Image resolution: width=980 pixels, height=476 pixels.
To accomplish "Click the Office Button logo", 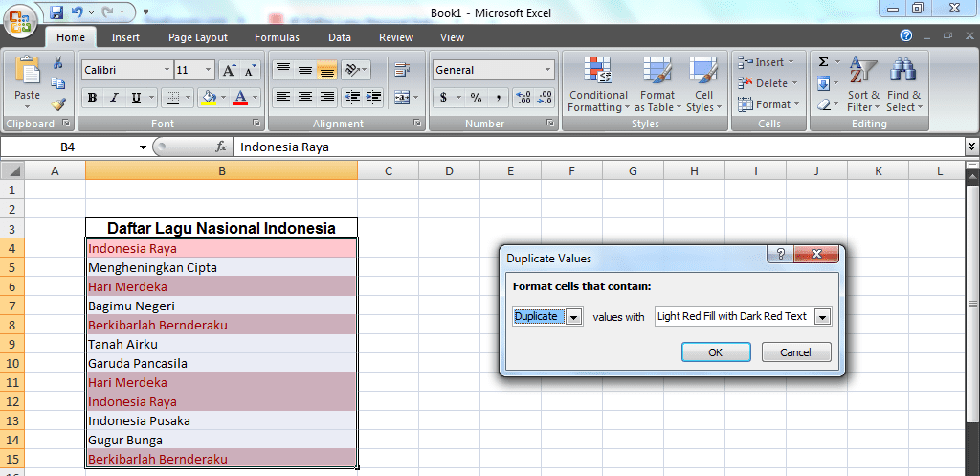I will click(21, 21).
